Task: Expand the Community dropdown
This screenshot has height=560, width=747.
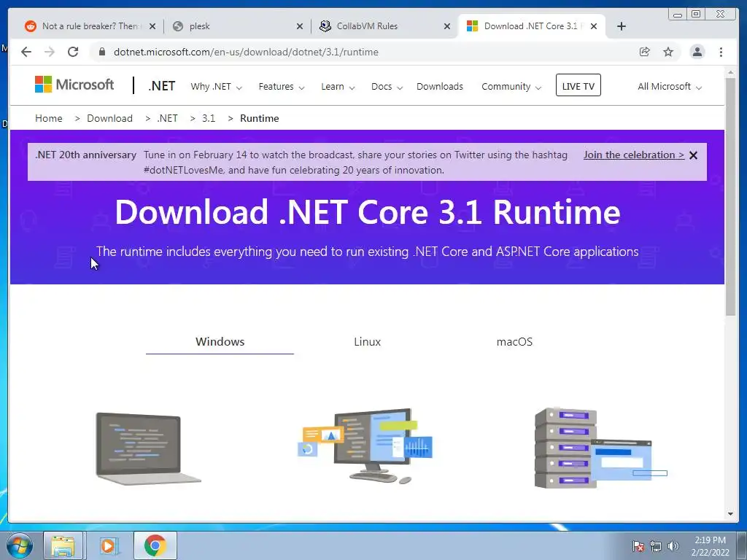Action: 511,87
